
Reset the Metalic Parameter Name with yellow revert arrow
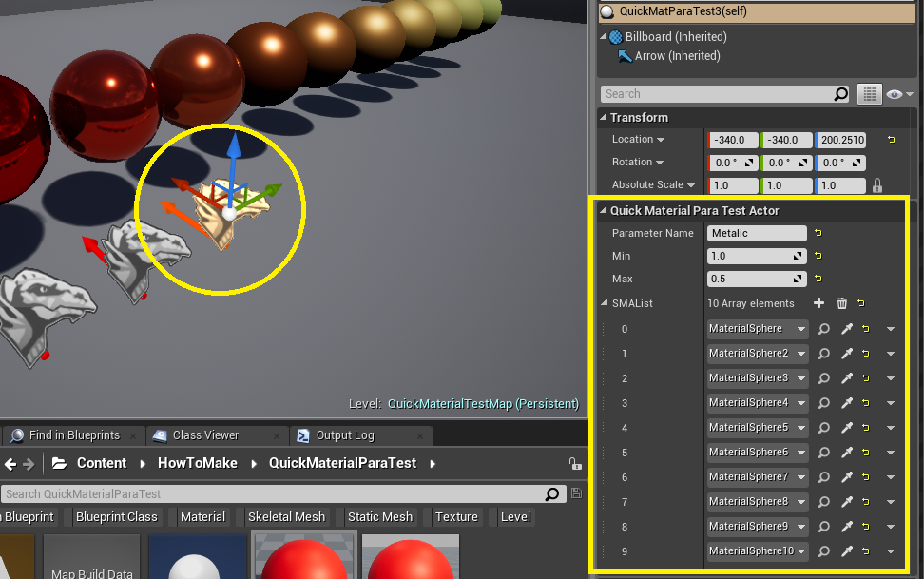(819, 233)
